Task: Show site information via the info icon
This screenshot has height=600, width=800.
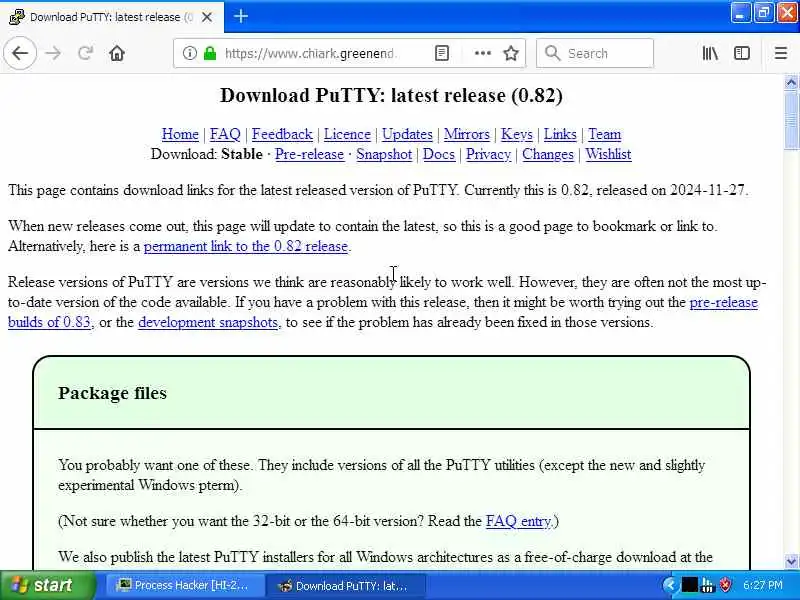Action: 189,53
